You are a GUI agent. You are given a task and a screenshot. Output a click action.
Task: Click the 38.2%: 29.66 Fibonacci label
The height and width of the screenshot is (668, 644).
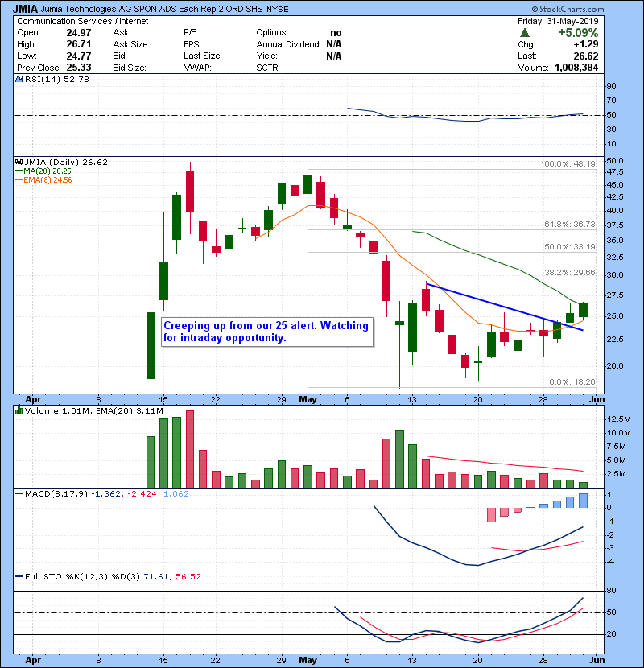click(x=569, y=272)
